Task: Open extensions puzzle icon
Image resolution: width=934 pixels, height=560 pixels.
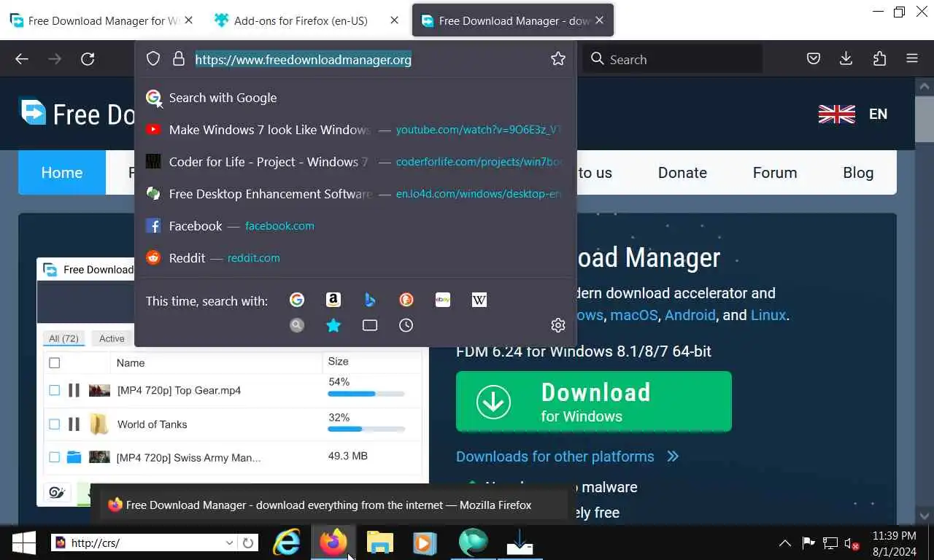Action: tap(879, 59)
